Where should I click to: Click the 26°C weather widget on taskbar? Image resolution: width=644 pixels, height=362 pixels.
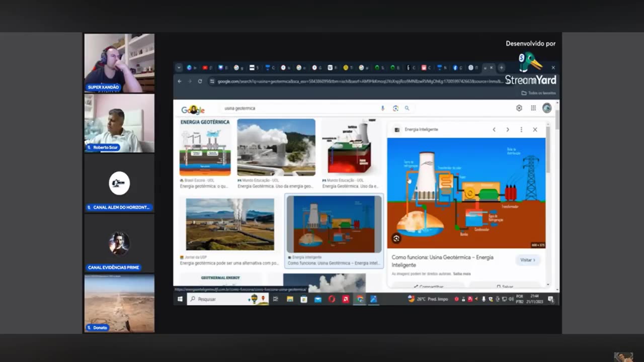(x=428, y=299)
